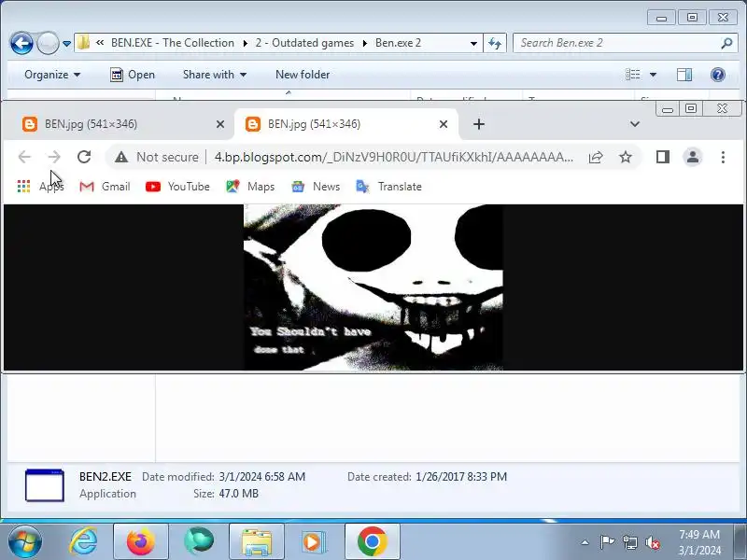Close the first BEN.jpg tab
This screenshot has height=560, width=747.
point(220,124)
